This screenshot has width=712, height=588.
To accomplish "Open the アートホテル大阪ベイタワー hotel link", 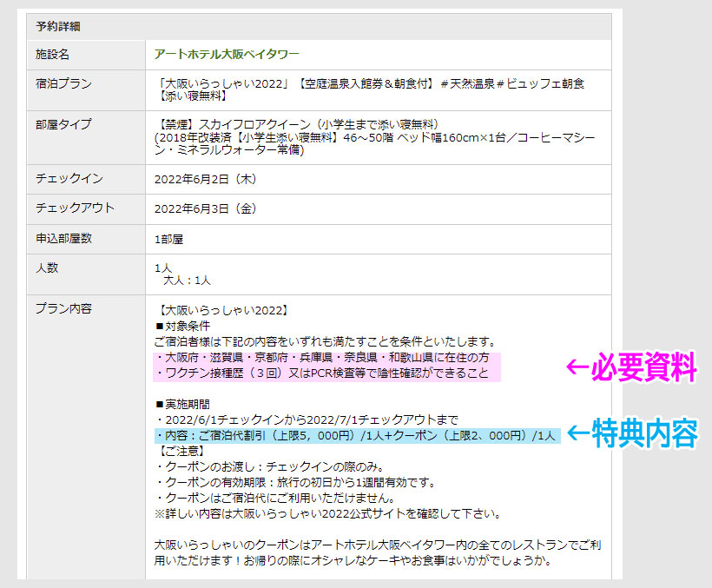I will [227, 54].
